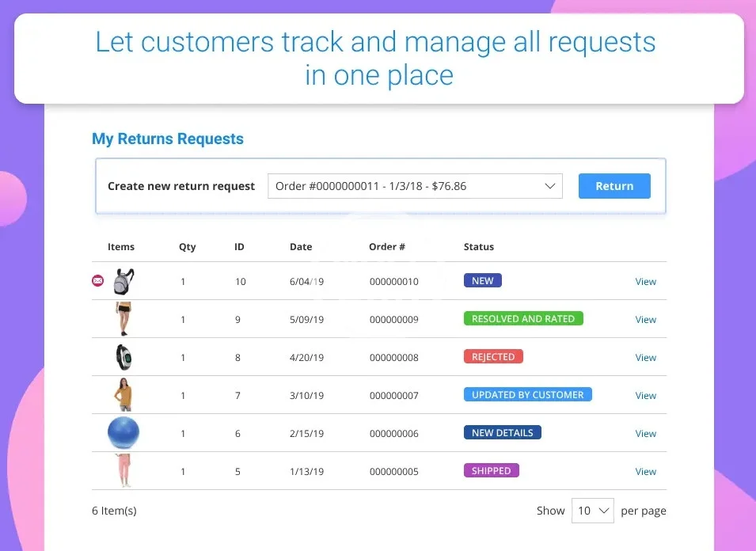The image size is (756, 551).
Task: View return request for order 000000010
Action: pyautogui.click(x=645, y=282)
